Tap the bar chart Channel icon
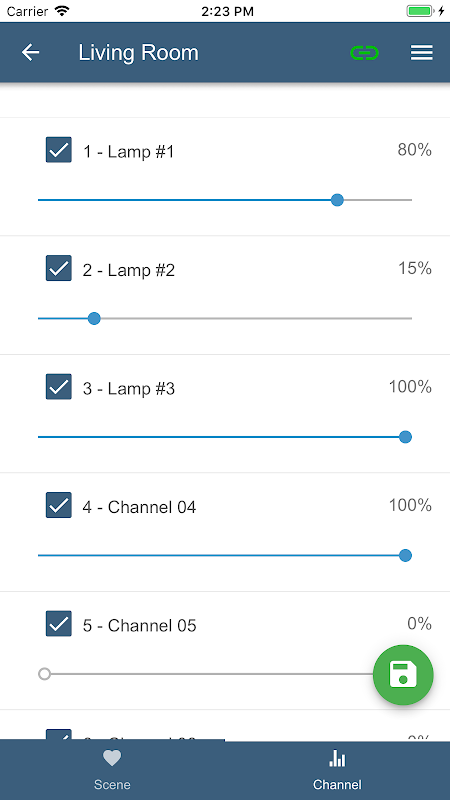This screenshot has width=450, height=800. (337, 758)
